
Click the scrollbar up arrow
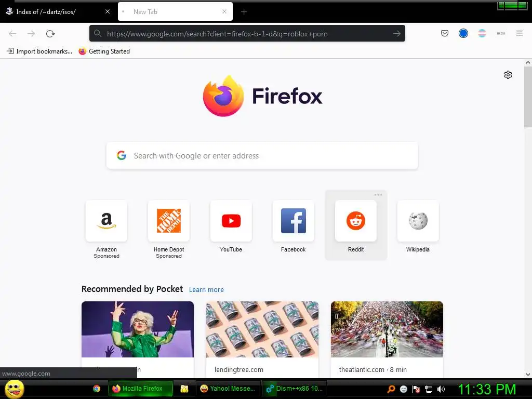(528, 63)
